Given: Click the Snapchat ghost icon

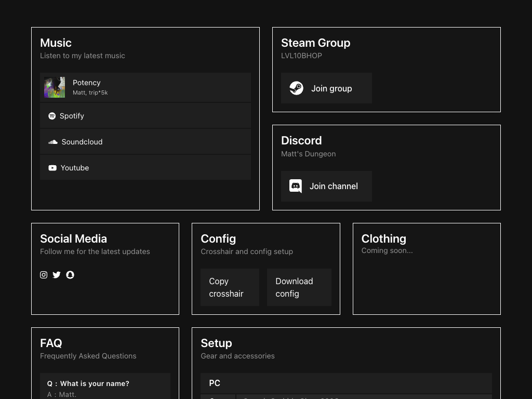Looking at the screenshot, I should tap(70, 275).
